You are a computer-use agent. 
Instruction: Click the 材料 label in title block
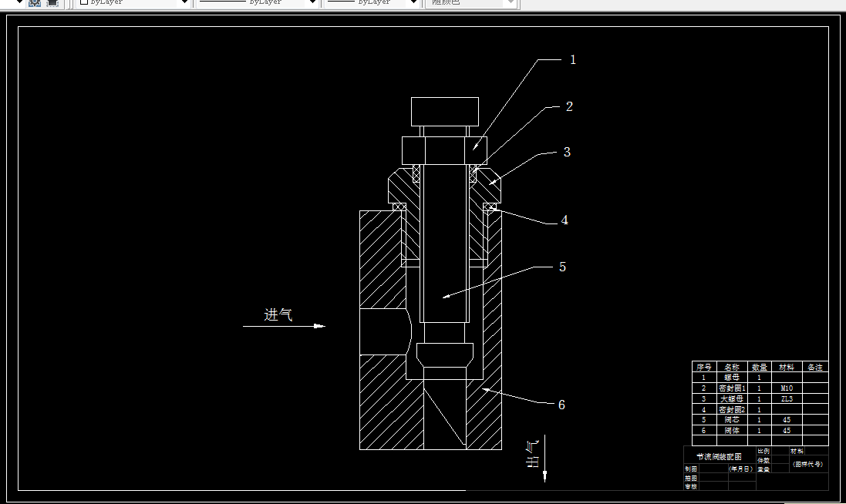(x=797, y=451)
